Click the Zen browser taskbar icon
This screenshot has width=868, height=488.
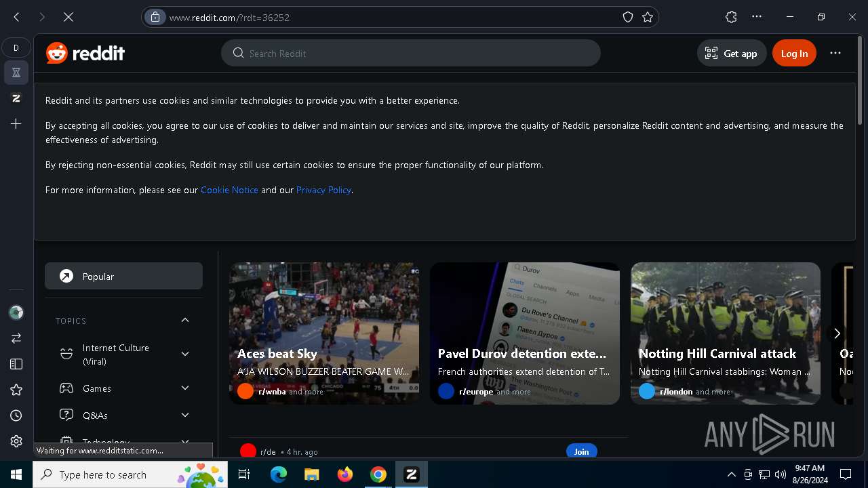click(x=412, y=474)
